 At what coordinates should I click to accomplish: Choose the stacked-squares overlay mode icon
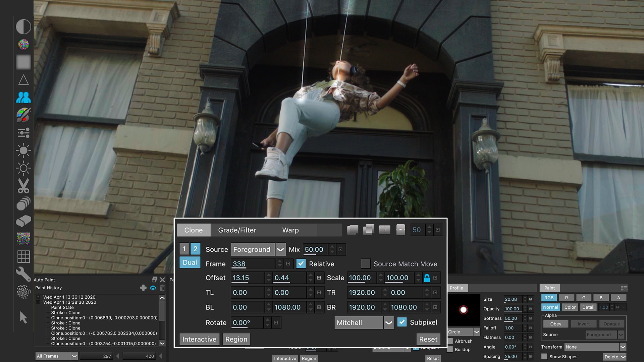pos(369,230)
